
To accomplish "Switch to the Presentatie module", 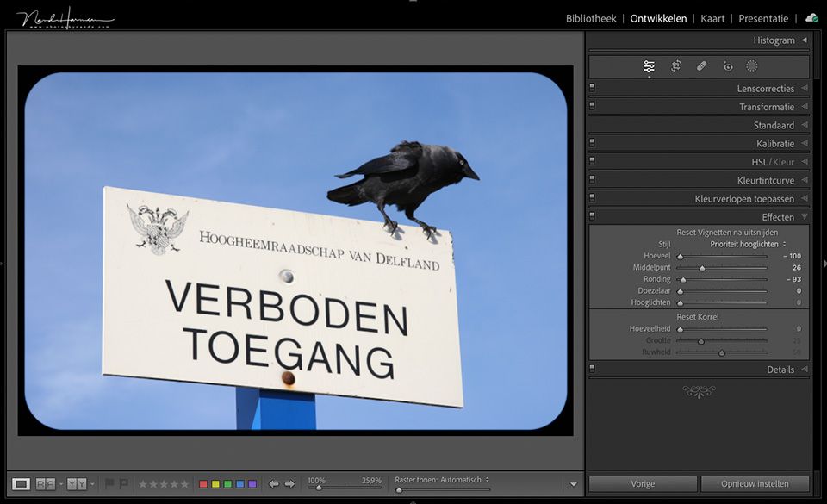I will pos(763,18).
